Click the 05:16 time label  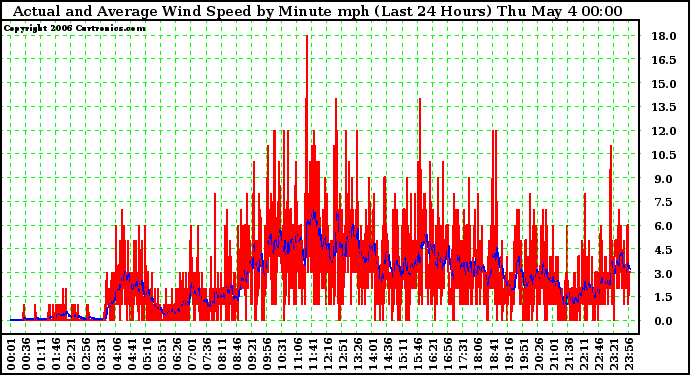tap(147, 355)
